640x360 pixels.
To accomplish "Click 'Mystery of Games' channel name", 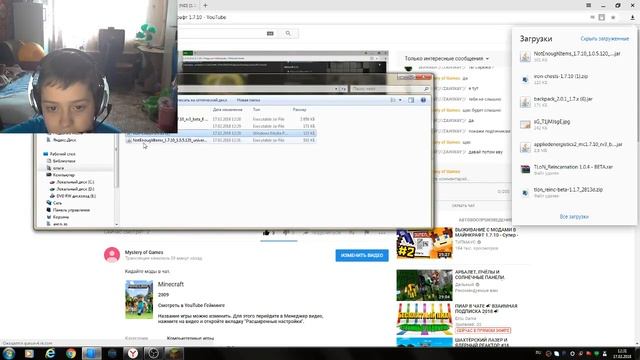I will [144, 252].
